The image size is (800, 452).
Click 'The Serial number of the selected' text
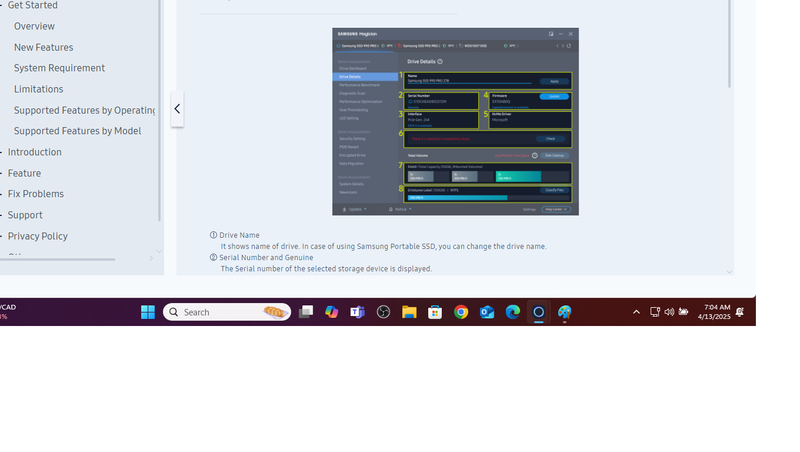(326, 269)
